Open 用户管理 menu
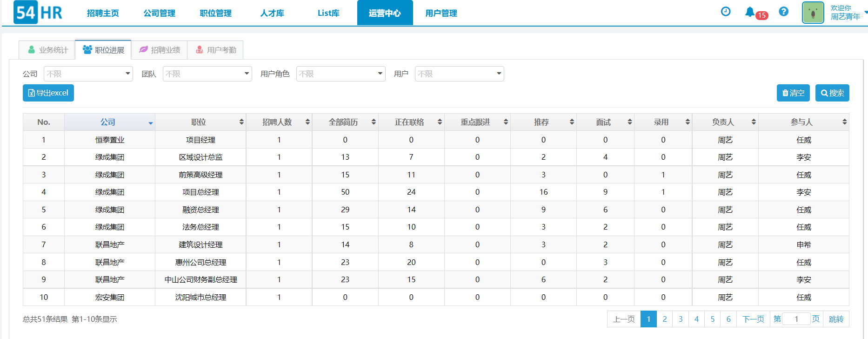The image size is (868, 339). 441,13
